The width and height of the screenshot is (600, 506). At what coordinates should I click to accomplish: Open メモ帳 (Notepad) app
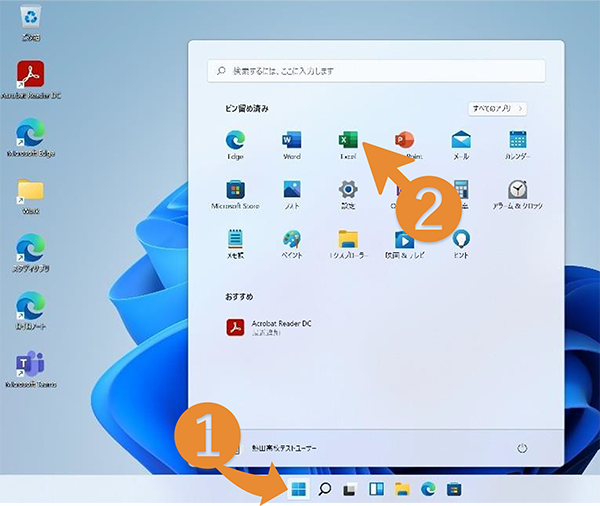tap(235, 244)
